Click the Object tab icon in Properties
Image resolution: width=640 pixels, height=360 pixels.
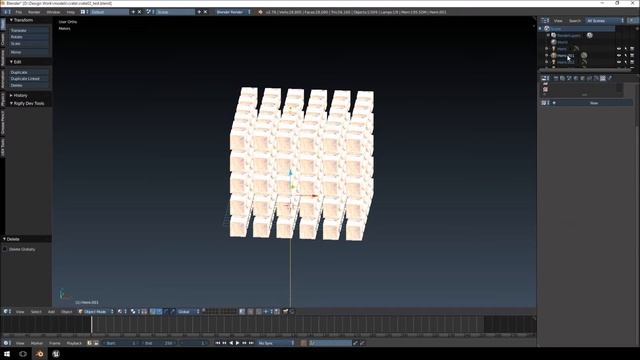(x=583, y=78)
